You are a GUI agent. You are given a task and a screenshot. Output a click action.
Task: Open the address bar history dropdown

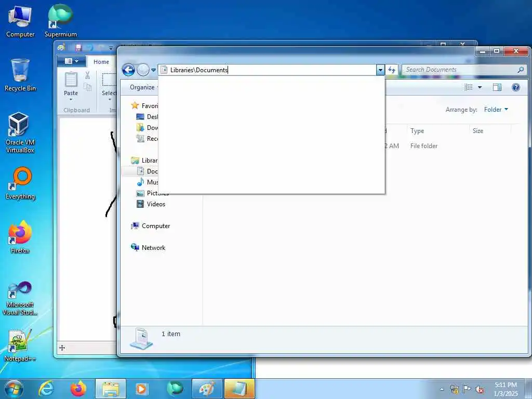380,70
